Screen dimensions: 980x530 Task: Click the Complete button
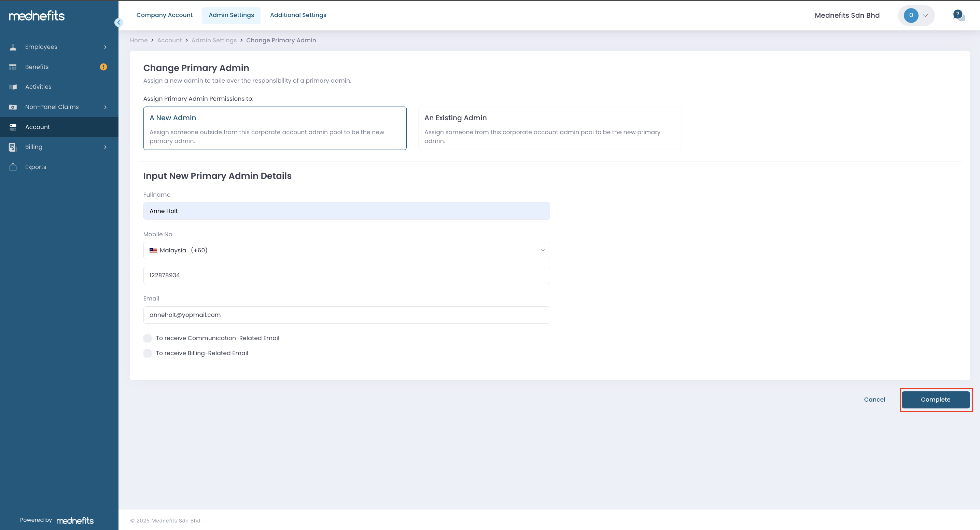tap(936, 400)
